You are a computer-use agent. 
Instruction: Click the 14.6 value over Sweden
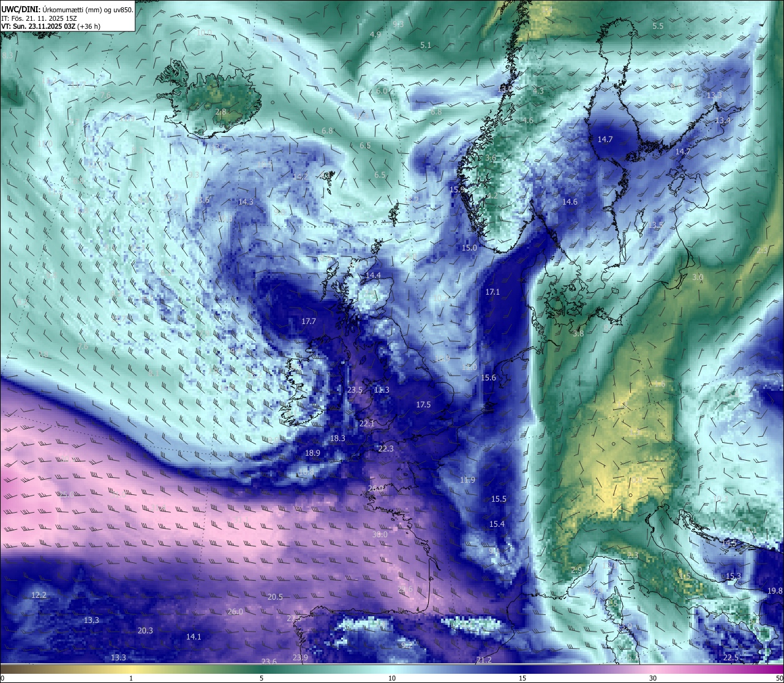click(x=570, y=202)
